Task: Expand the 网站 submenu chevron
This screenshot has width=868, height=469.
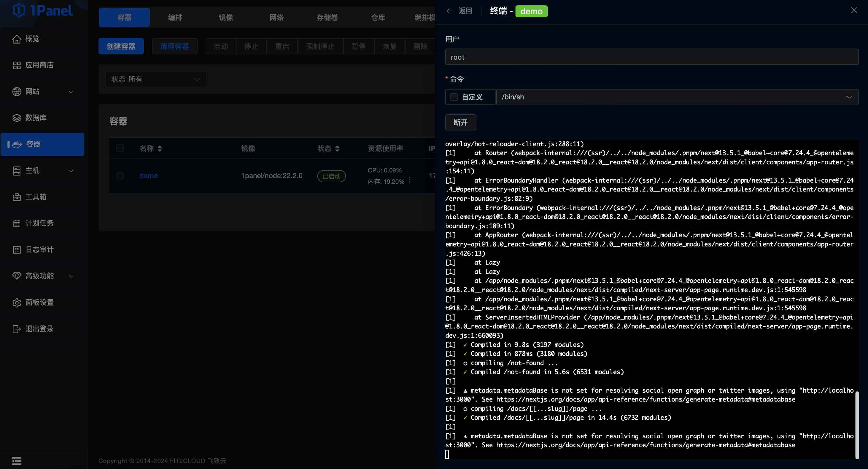Action: click(x=71, y=92)
